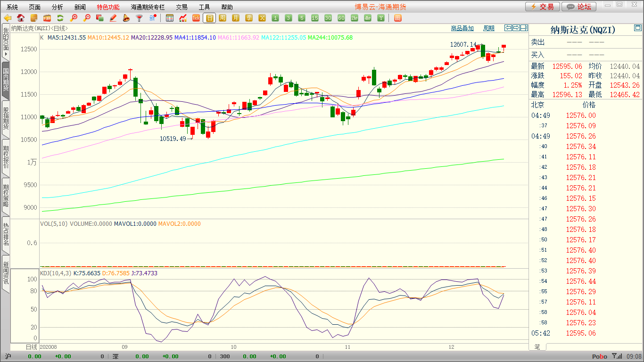Click the 周期 link above chart
This screenshot has width=644, height=362.
click(489, 28)
